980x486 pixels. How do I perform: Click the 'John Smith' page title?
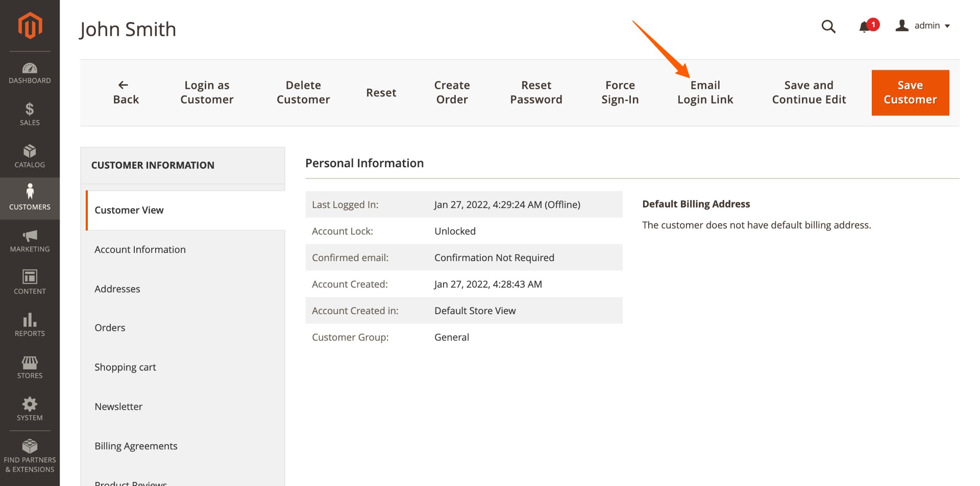[128, 30]
